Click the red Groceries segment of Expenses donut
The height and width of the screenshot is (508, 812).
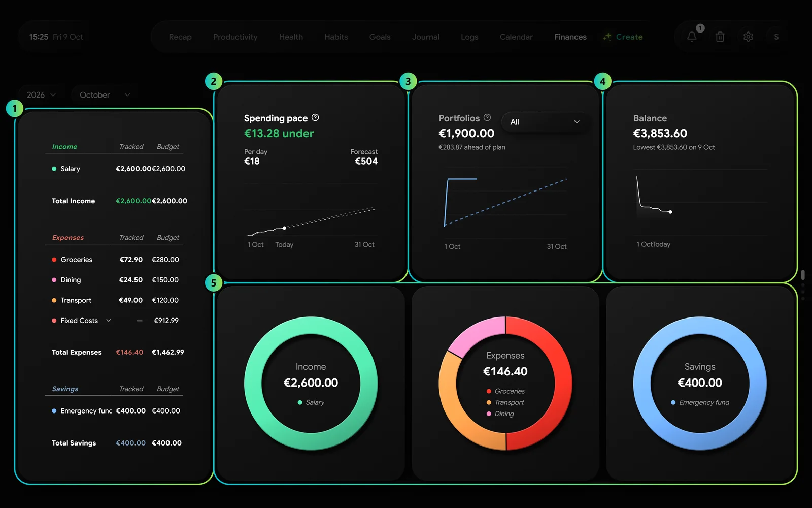point(563,384)
